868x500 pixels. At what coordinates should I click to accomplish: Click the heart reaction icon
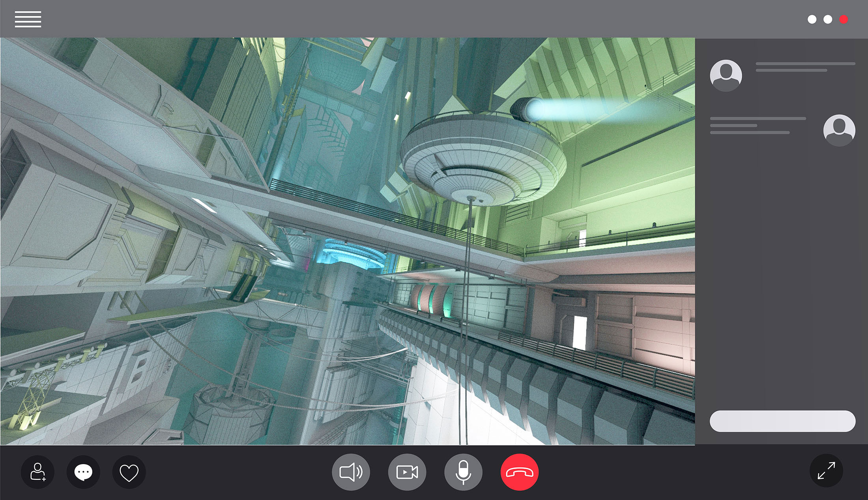pos(129,472)
